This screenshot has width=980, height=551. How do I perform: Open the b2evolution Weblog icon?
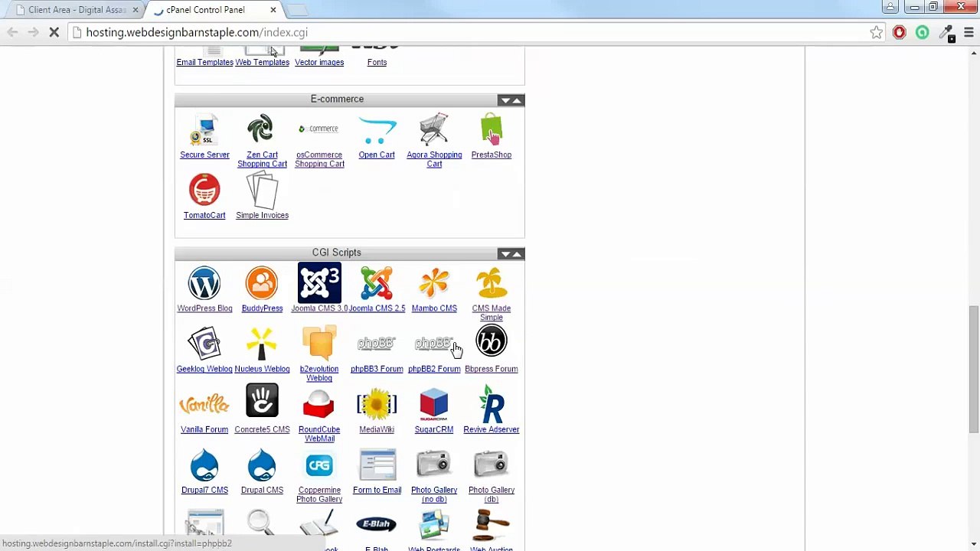pos(319,344)
